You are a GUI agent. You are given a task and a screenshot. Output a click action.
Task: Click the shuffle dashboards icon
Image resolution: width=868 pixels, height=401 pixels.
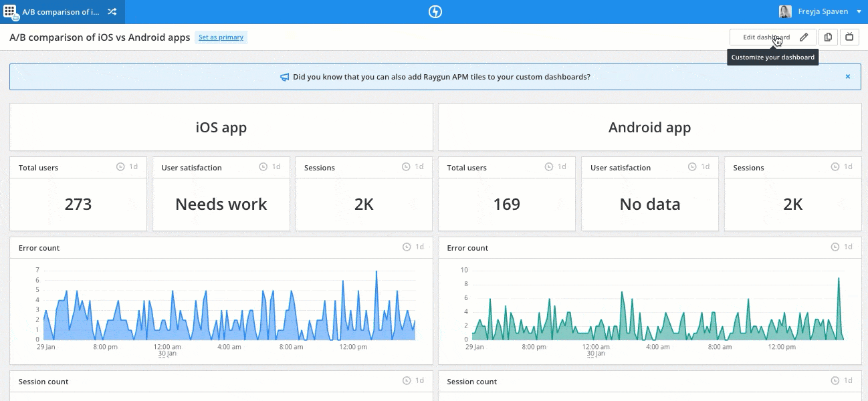pyautogui.click(x=112, y=11)
